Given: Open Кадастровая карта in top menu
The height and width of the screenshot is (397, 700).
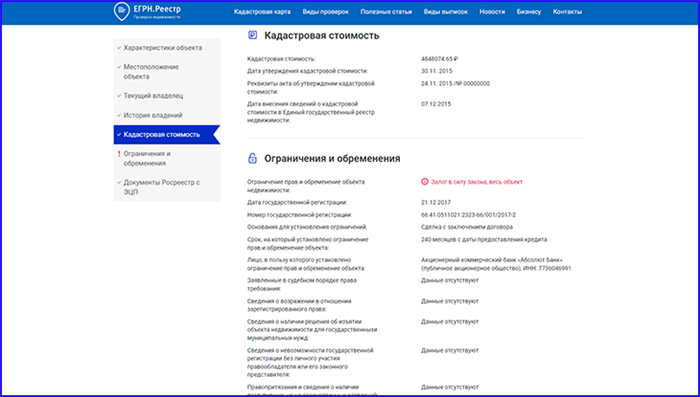Looking at the screenshot, I should coord(262,12).
